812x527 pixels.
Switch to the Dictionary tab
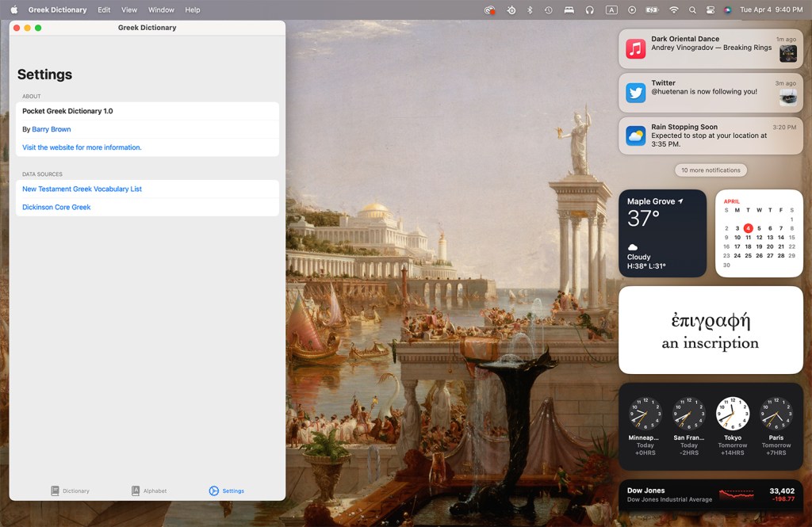pos(70,491)
